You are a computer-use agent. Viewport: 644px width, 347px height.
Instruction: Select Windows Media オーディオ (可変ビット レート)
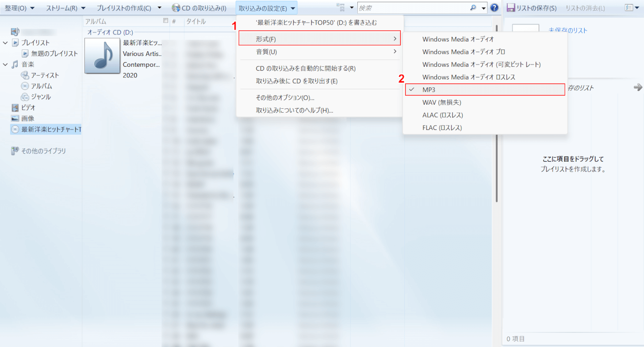[485, 65]
